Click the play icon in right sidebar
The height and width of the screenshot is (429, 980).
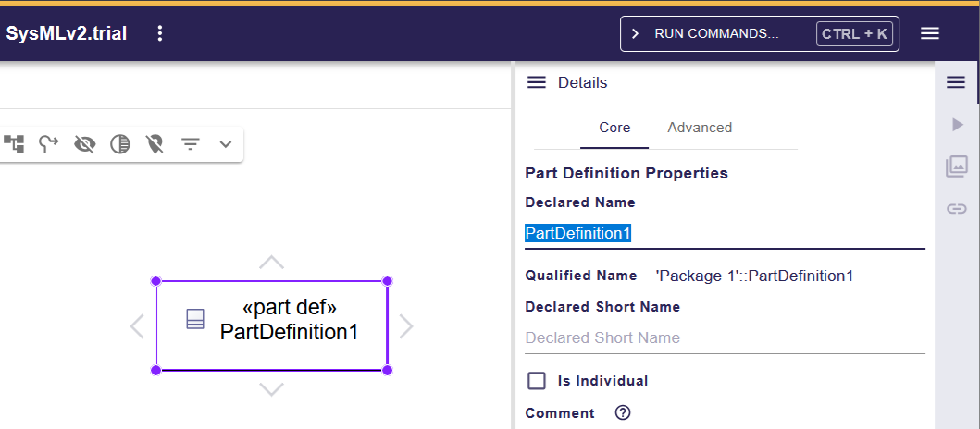click(x=957, y=125)
